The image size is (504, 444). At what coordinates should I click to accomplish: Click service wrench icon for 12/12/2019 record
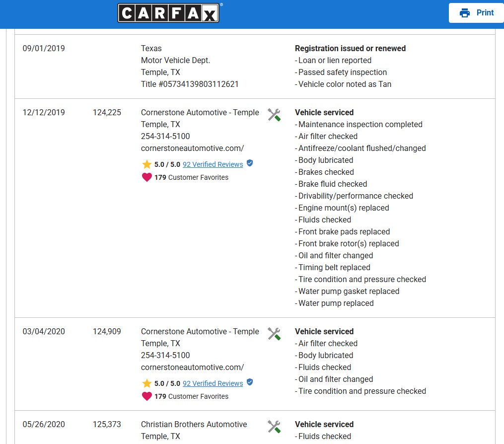[x=274, y=115]
